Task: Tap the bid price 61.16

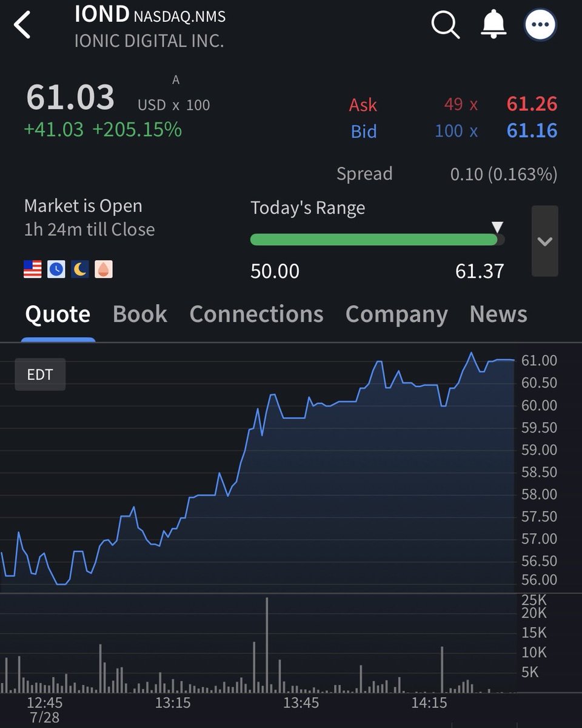Action: point(532,131)
